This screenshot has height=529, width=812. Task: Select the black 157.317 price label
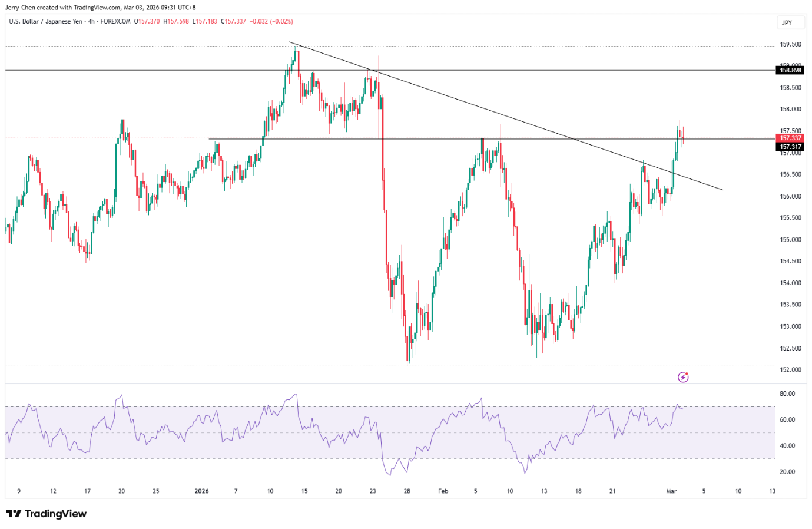click(x=790, y=147)
